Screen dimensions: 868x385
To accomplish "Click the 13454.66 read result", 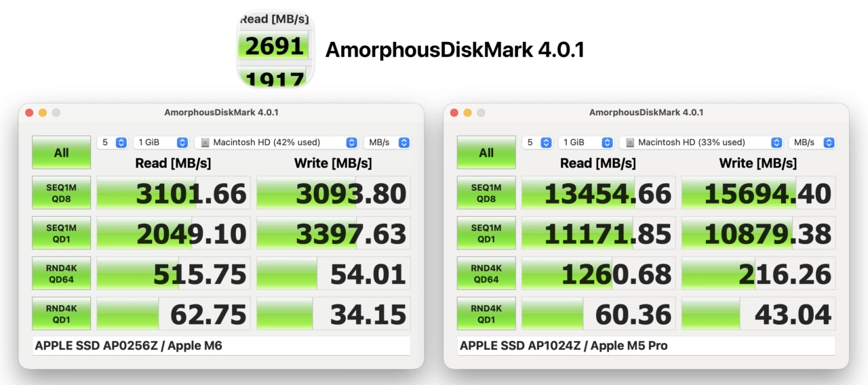I will [x=599, y=193].
